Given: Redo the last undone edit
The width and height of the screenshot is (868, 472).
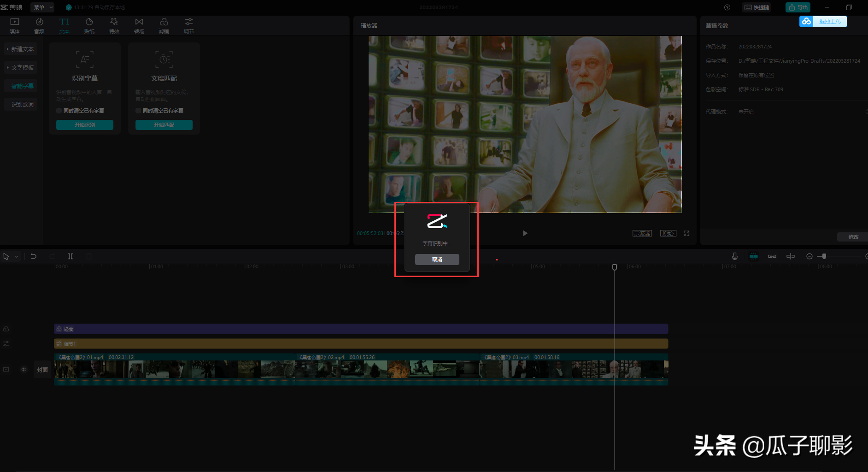Looking at the screenshot, I should pyautogui.click(x=52, y=256).
